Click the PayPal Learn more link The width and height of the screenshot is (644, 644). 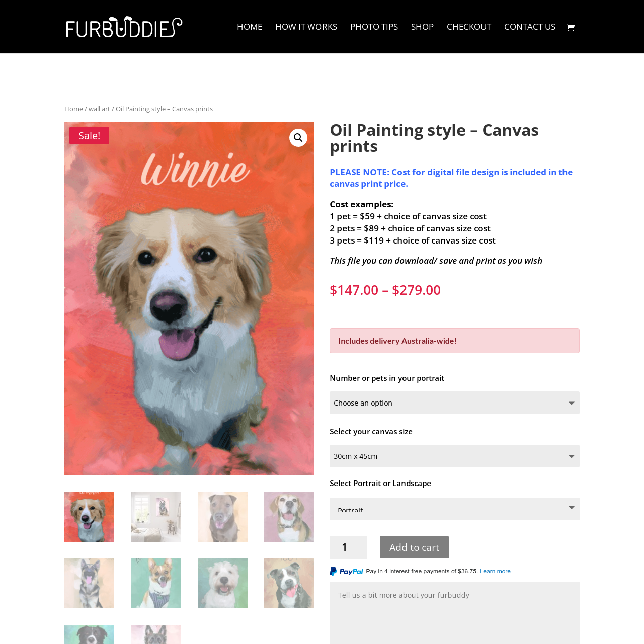tap(495, 571)
